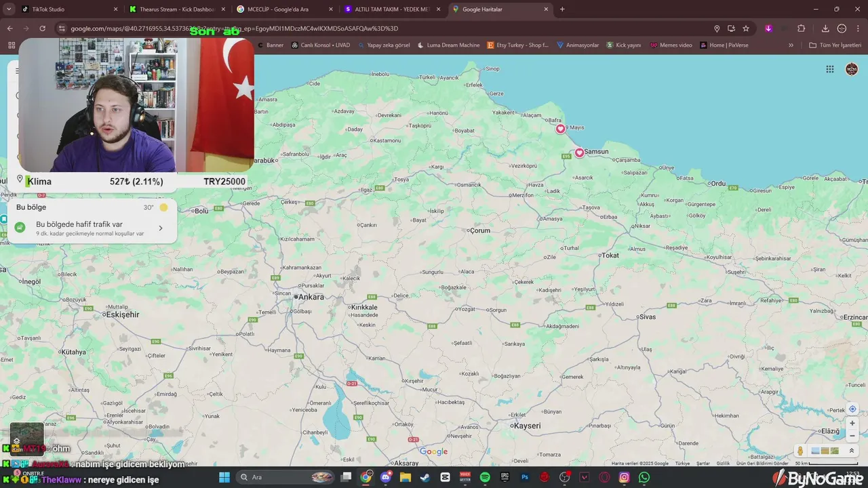Click the Sivas city label
The image size is (868, 488).
(648, 317)
